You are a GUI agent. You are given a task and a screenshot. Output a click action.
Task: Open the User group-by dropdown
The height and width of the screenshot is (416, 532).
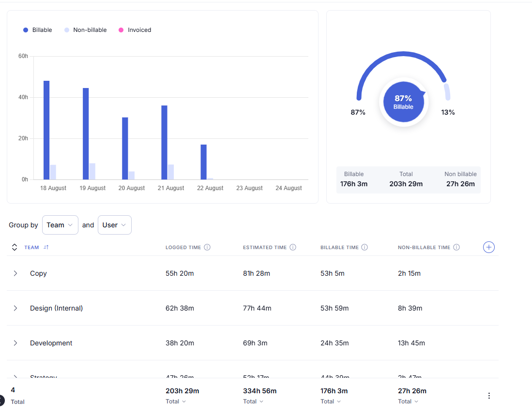point(114,225)
